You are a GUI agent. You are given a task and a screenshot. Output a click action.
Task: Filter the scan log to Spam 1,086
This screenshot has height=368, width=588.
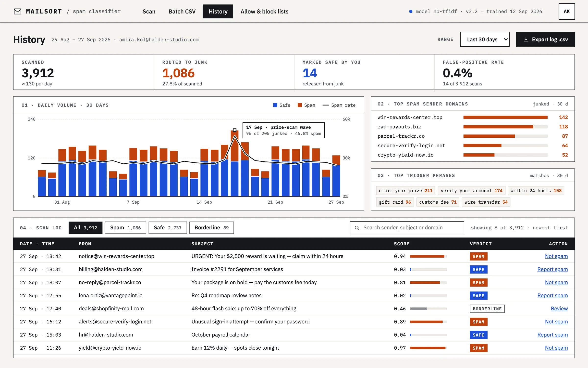click(x=125, y=228)
